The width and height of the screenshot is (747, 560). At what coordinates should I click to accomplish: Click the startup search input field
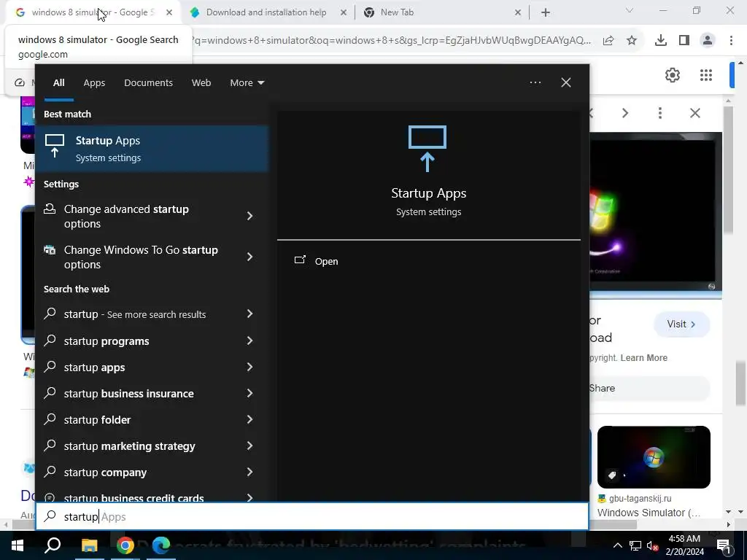click(311, 517)
